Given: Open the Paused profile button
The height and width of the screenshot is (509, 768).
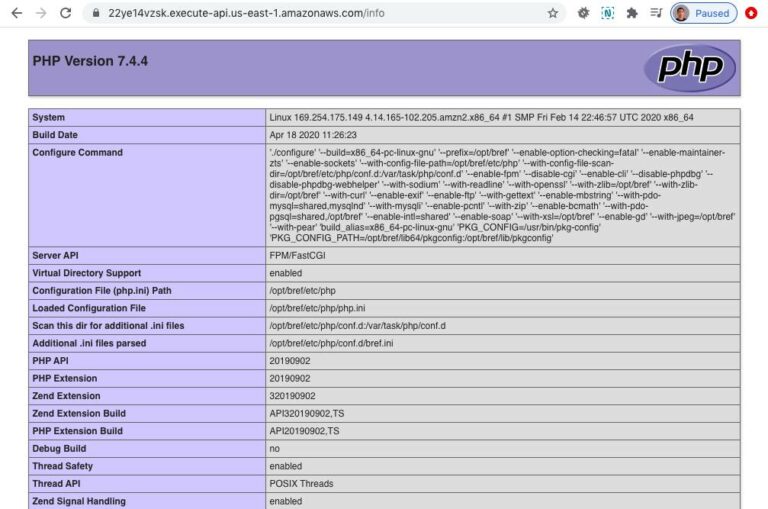Looking at the screenshot, I should click(x=703, y=13).
